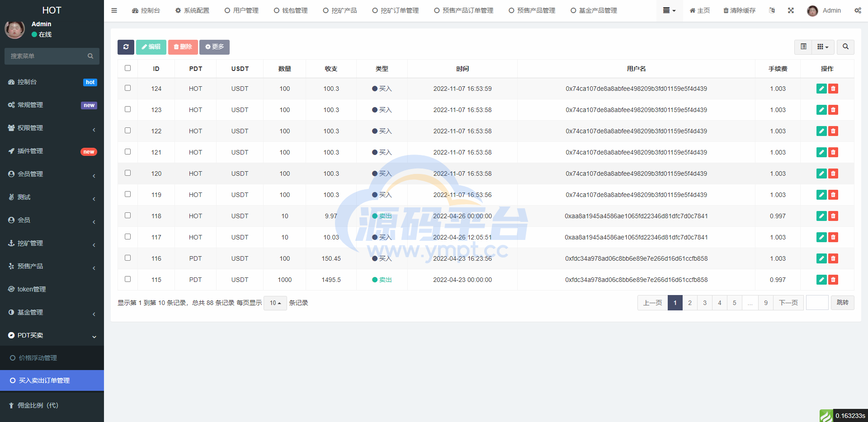
Task: Click 清除缓存 clear cache link
Action: 739,10
